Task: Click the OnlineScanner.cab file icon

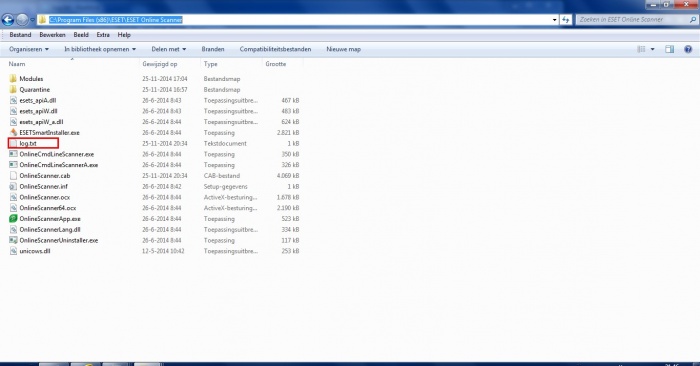Action: (x=13, y=175)
